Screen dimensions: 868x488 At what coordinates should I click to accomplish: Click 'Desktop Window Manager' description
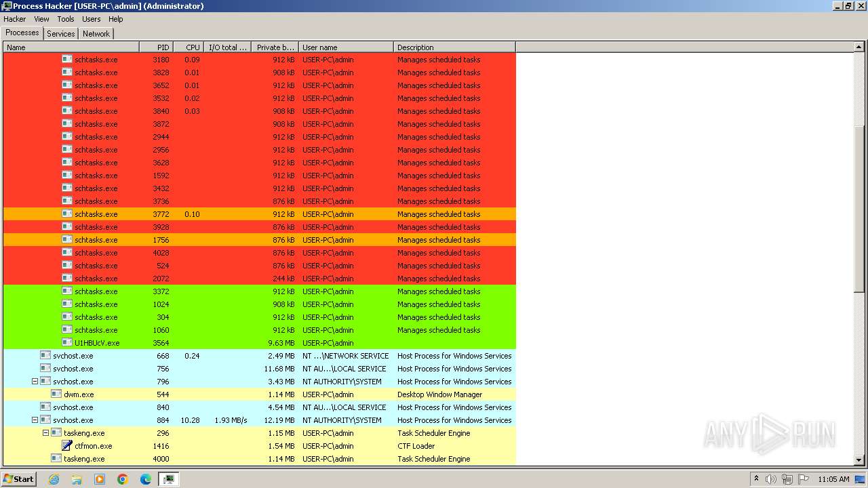coord(439,394)
